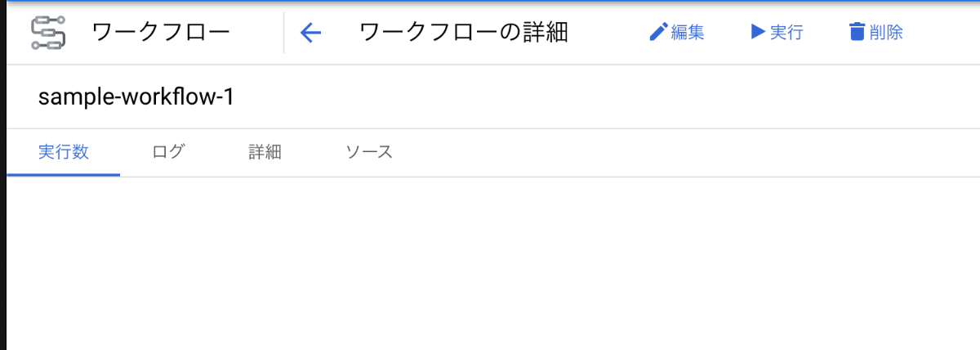
Task: Click the empty executions list area
Action: click(x=493, y=263)
